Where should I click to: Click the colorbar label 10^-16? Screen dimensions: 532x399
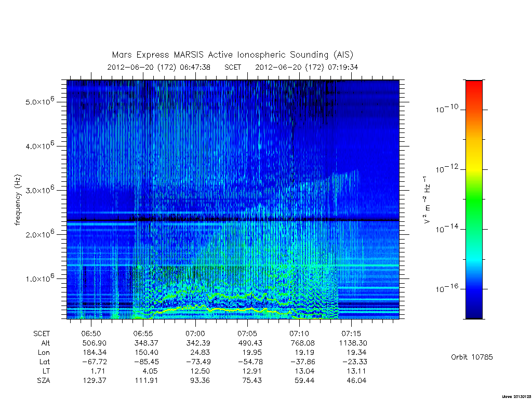pos(447,288)
